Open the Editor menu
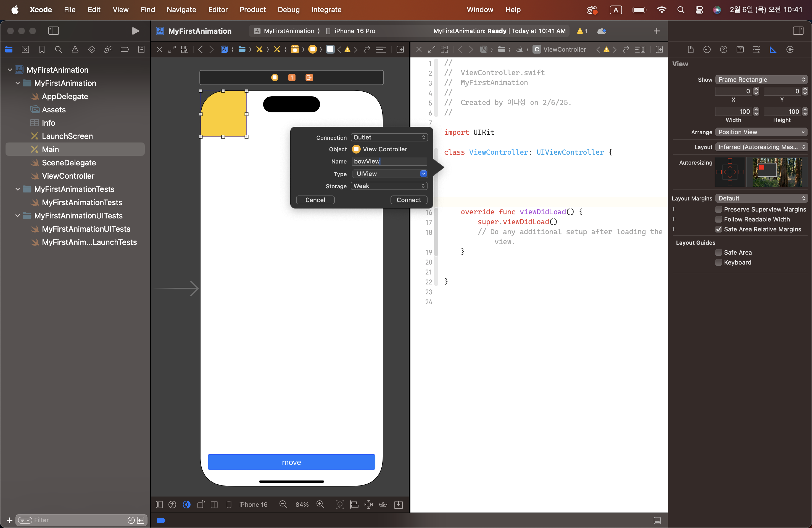This screenshot has height=528, width=812. 218,10
